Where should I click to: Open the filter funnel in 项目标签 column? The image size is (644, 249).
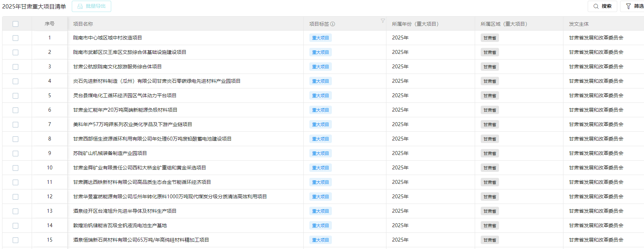tap(383, 21)
